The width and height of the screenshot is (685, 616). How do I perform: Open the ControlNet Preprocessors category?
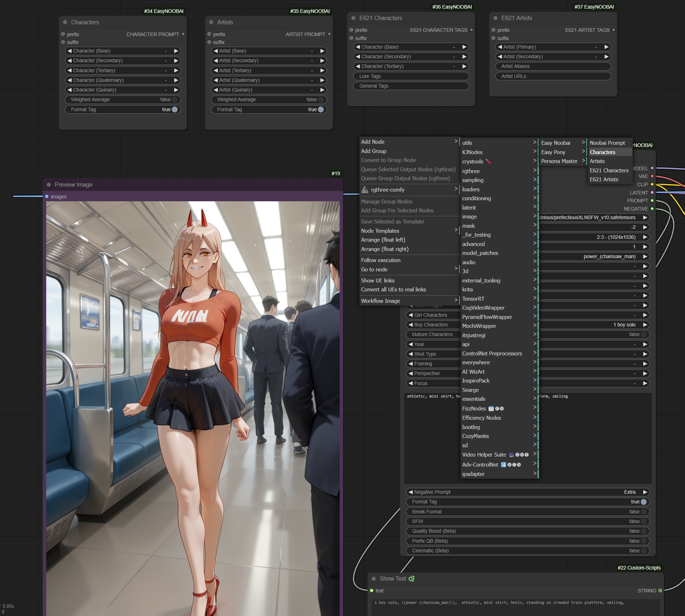point(492,354)
